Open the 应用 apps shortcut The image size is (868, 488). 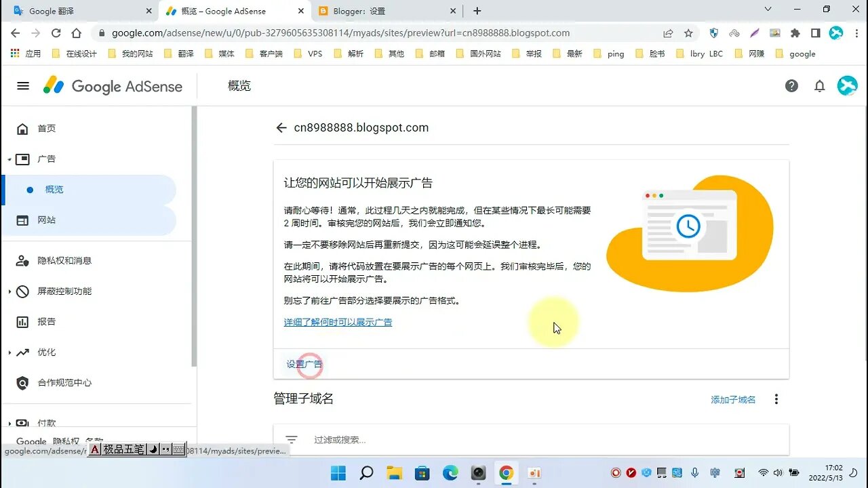26,54
